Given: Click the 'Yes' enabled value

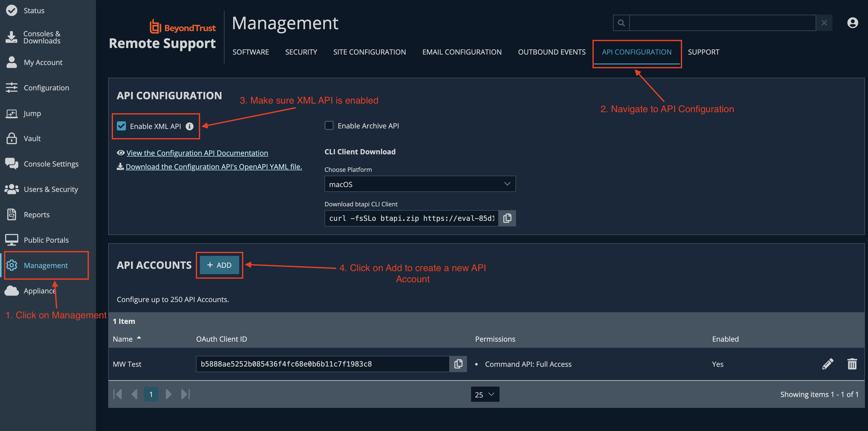Looking at the screenshot, I should 718,364.
